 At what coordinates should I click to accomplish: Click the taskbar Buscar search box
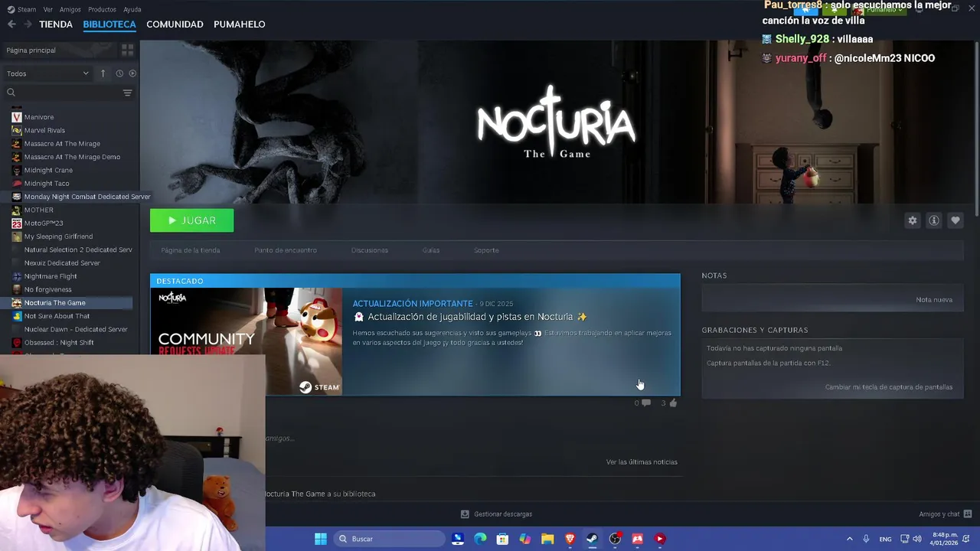click(x=390, y=539)
